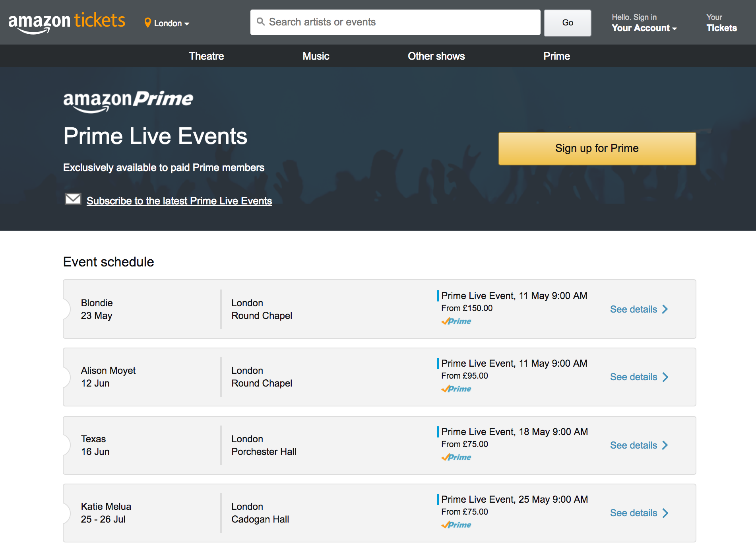Click Prime Live Event, 25 May 9:00 AM text

coord(514,500)
